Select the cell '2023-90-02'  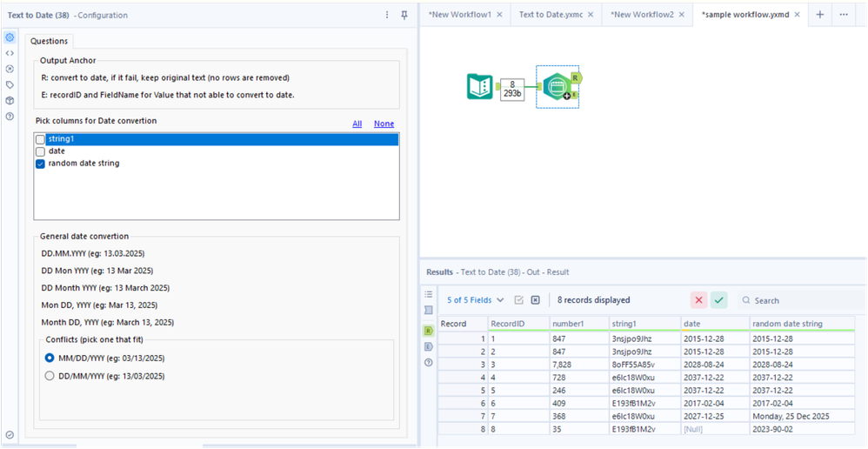point(803,428)
